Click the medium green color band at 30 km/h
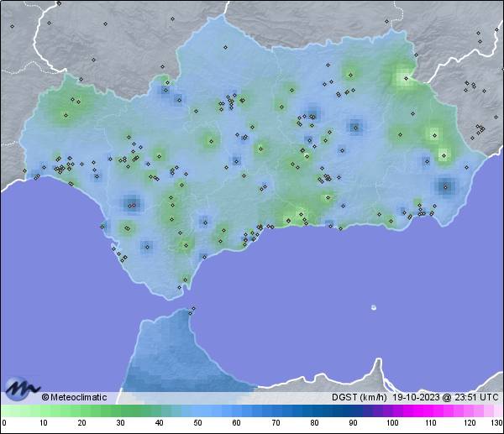 [x=120, y=410]
